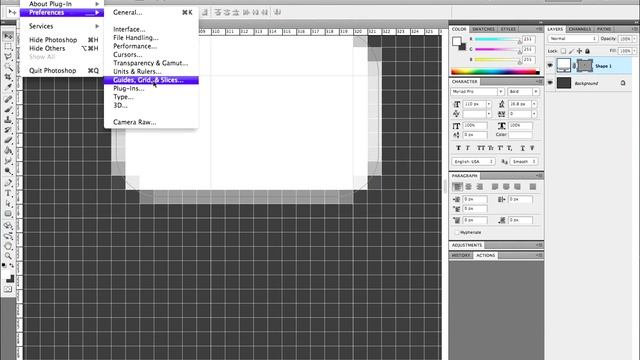Open the Adjustments panel tab
640x360 pixels.
tap(467, 245)
